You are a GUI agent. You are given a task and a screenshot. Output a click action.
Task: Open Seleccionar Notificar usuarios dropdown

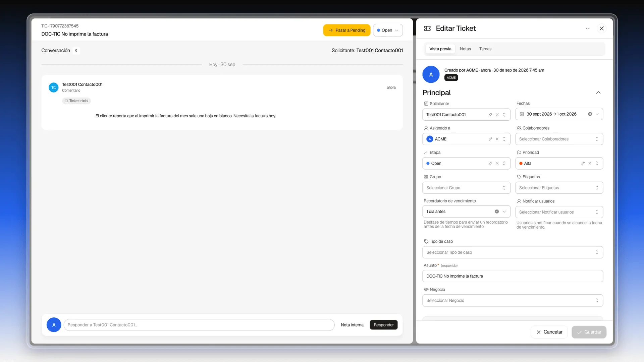click(559, 212)
